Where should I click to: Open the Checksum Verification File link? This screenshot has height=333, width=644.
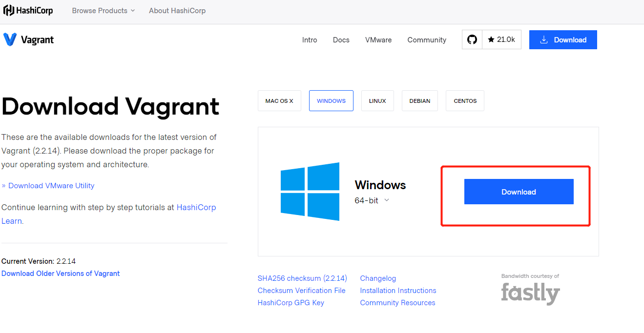pyautogui.click(x=301, y=291)
